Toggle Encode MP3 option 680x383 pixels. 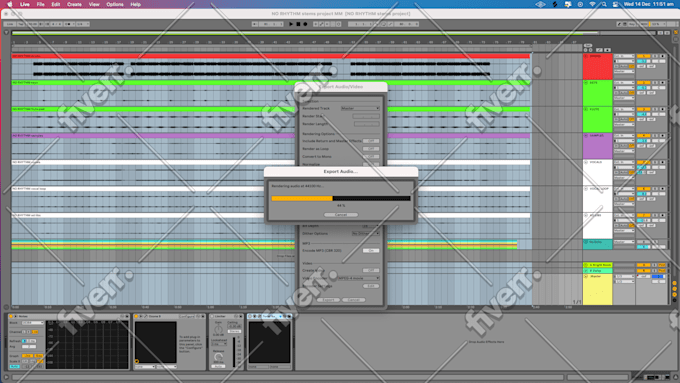[371, 251]
